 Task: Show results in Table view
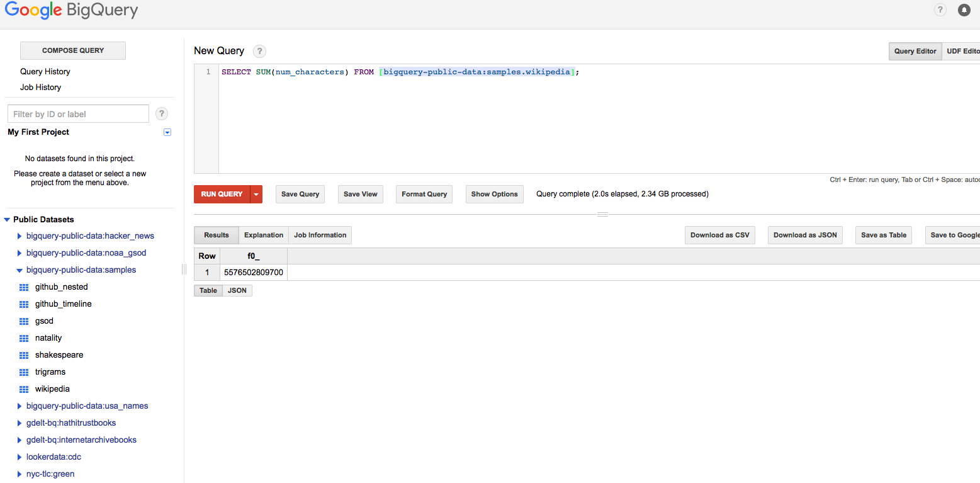click(x=208, y=290)
